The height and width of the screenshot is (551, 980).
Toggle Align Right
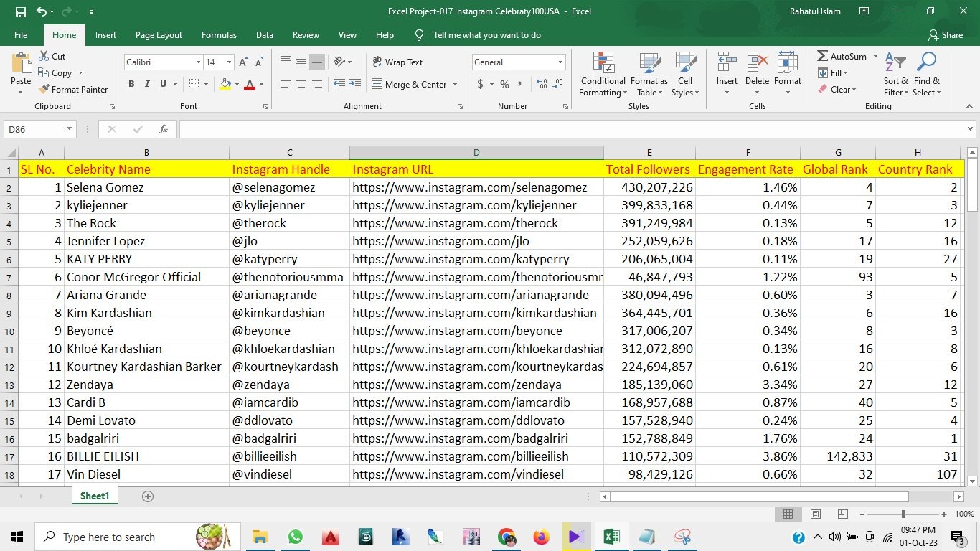(x=317, y=84)
